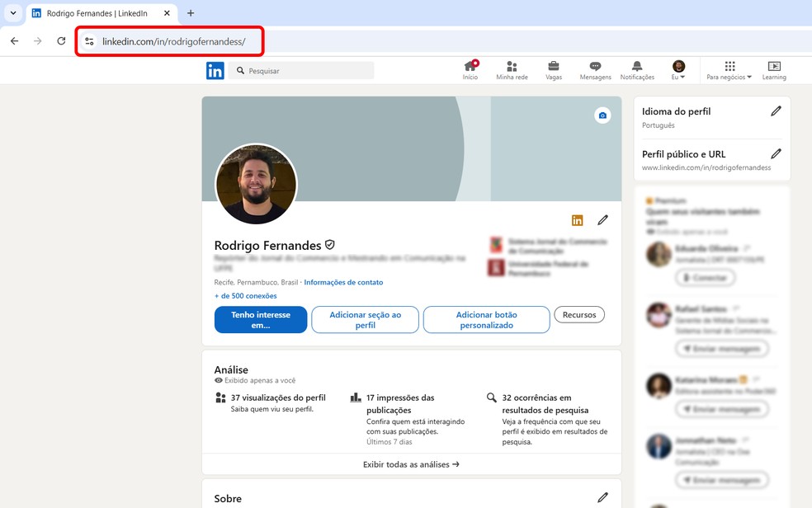Click Adicionar seção ao perfil button
Viewport: 812px width, 508px height.
pyautogui.click(x=365, y=320)
